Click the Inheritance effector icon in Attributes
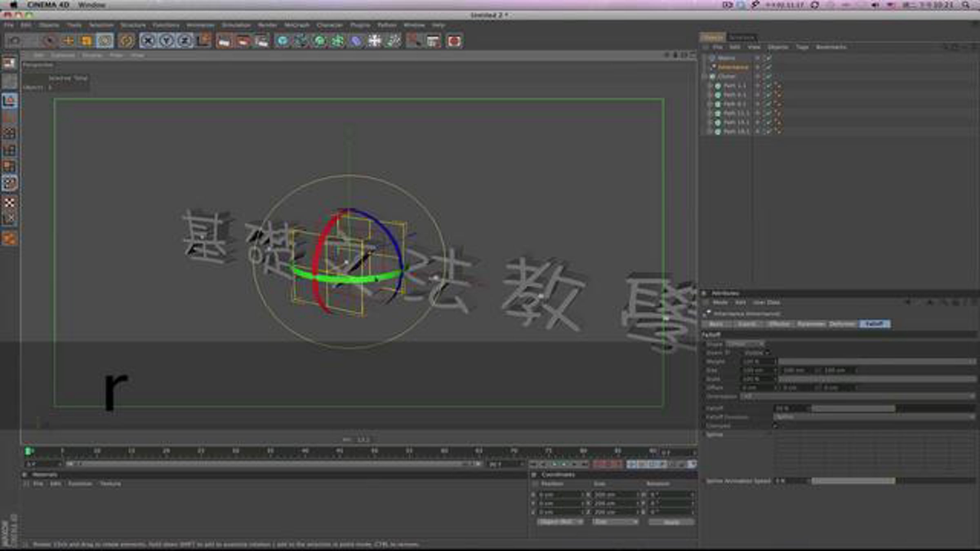 (x=708, y=313)
